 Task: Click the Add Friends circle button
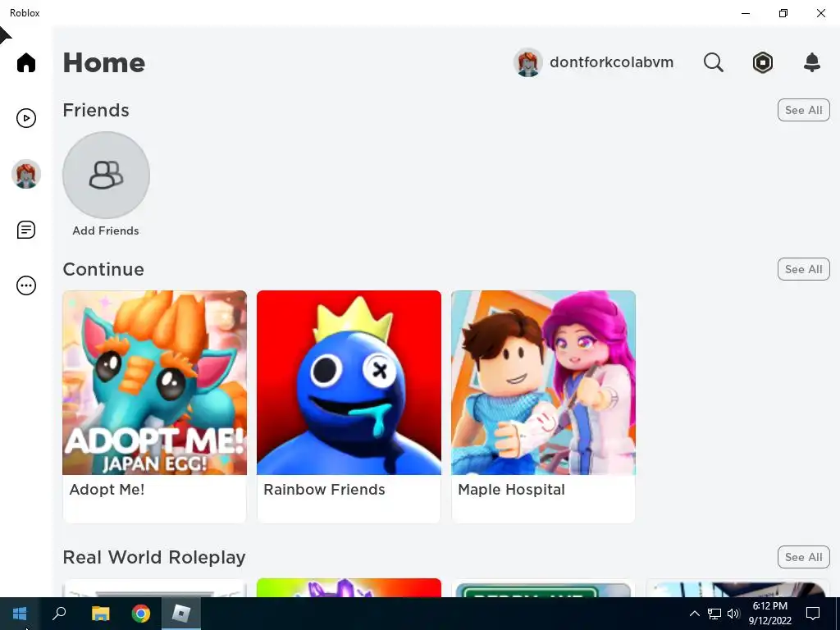click(106, 176)
